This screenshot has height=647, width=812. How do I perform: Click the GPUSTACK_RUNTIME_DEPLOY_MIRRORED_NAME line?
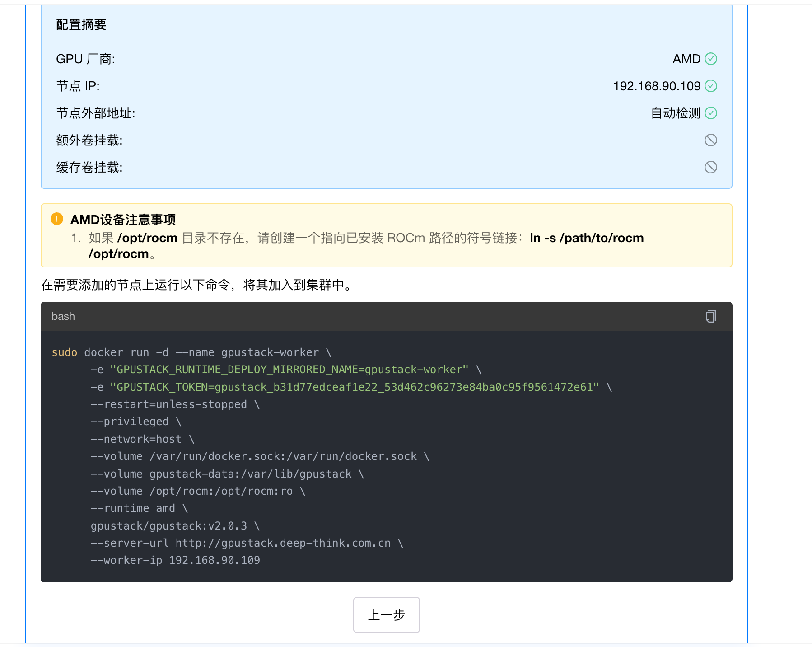point(286,370)
